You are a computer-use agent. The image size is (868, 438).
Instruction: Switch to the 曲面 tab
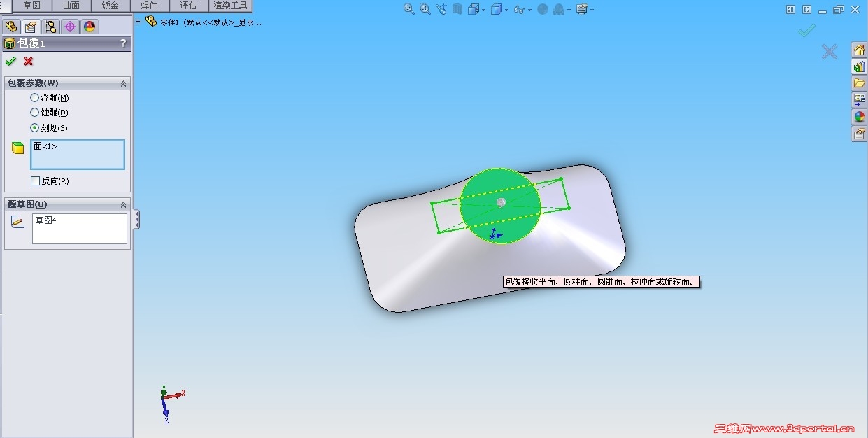click(71, 6)
